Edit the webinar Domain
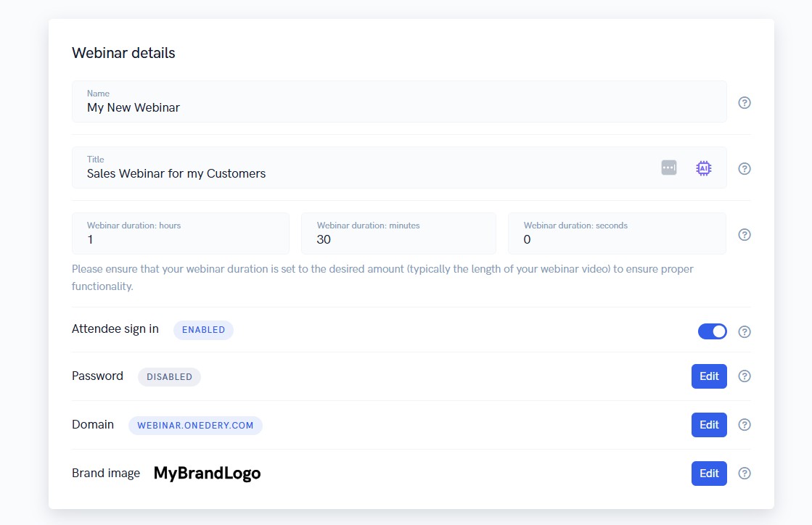 click(708, 425)
